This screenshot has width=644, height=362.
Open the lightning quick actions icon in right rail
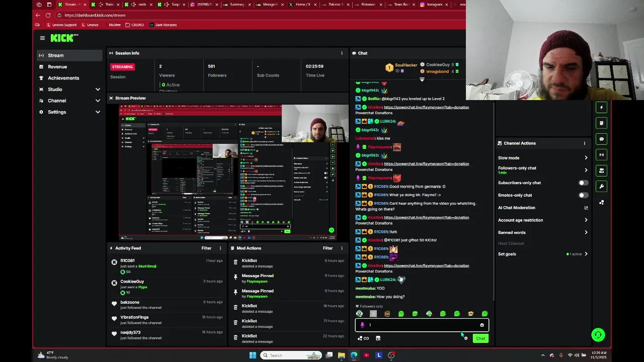(601, 107)
